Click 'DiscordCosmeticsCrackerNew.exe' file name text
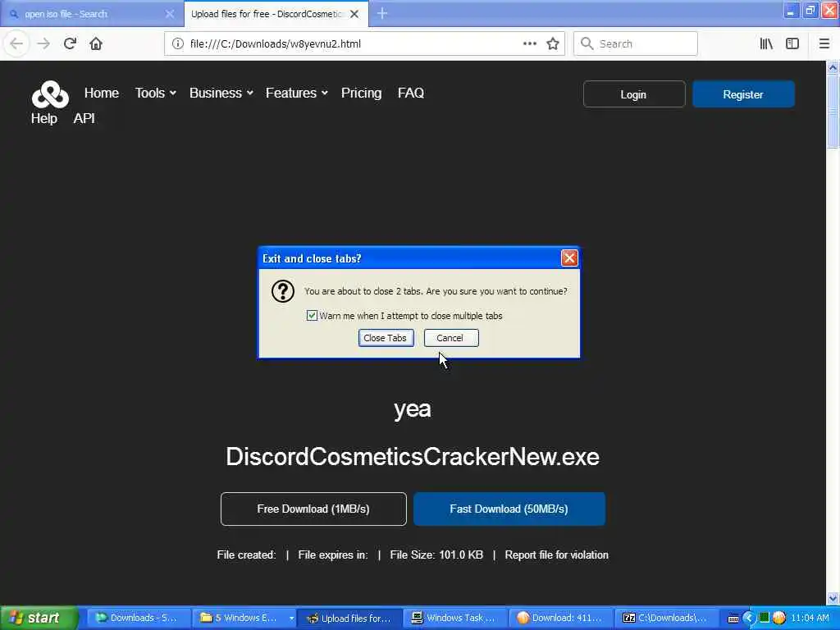The width and height of the screenshot is (840, 630). [413, 457]
